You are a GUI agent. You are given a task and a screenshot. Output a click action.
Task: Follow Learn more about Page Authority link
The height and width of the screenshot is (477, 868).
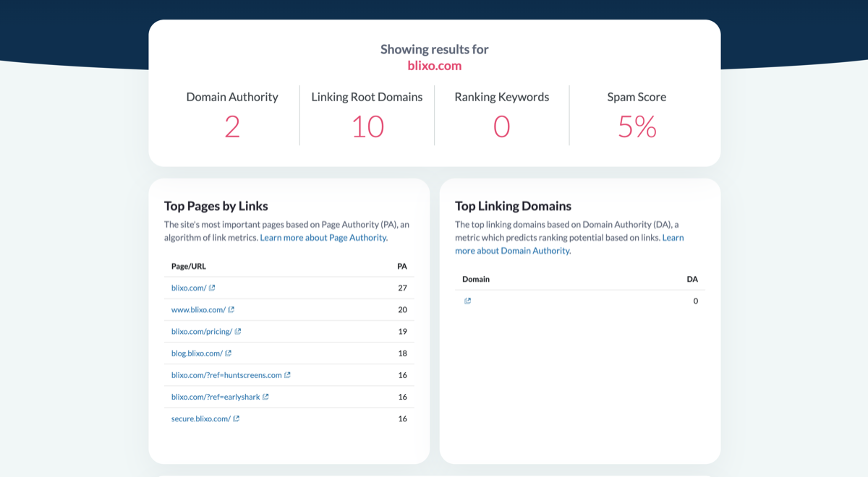(324, 237)
